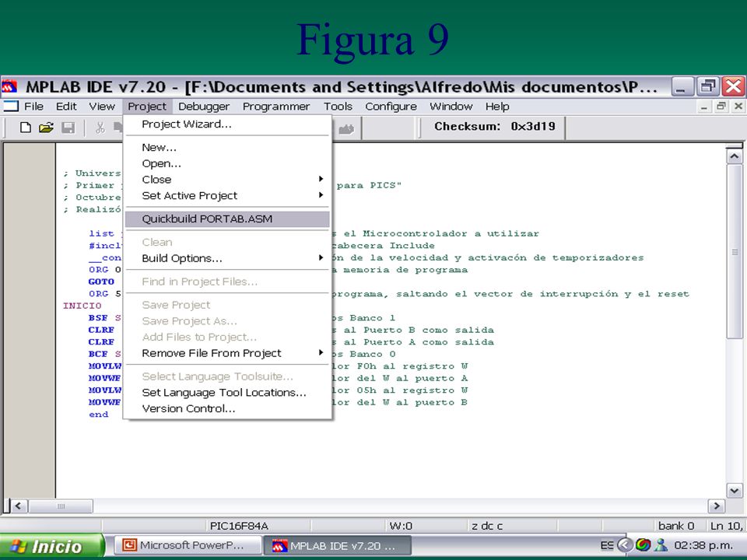Open the document control icon beside File
This screenshot has height=560, width=747.
10,107
